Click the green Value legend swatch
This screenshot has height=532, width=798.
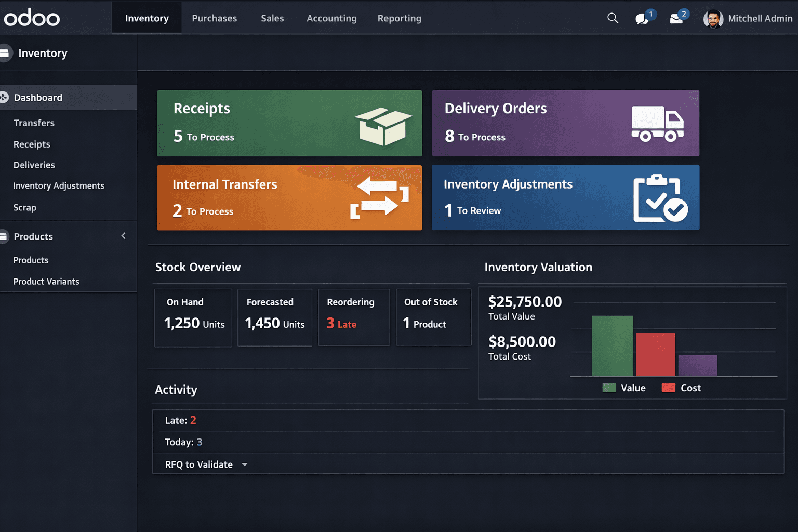coord(610,388)
